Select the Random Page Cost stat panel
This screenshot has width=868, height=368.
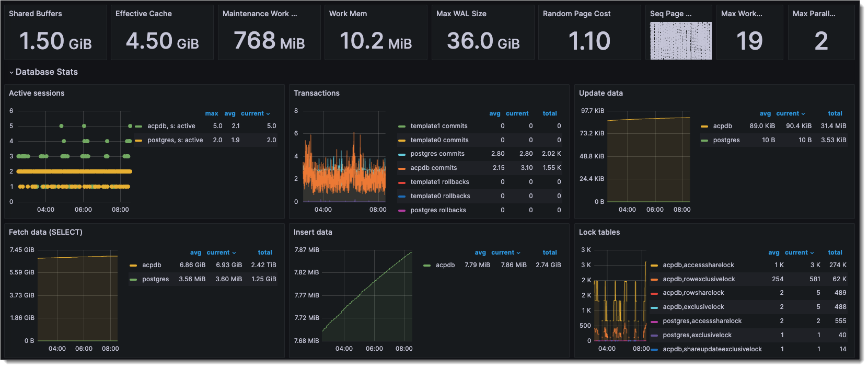[x=589, y=32]
